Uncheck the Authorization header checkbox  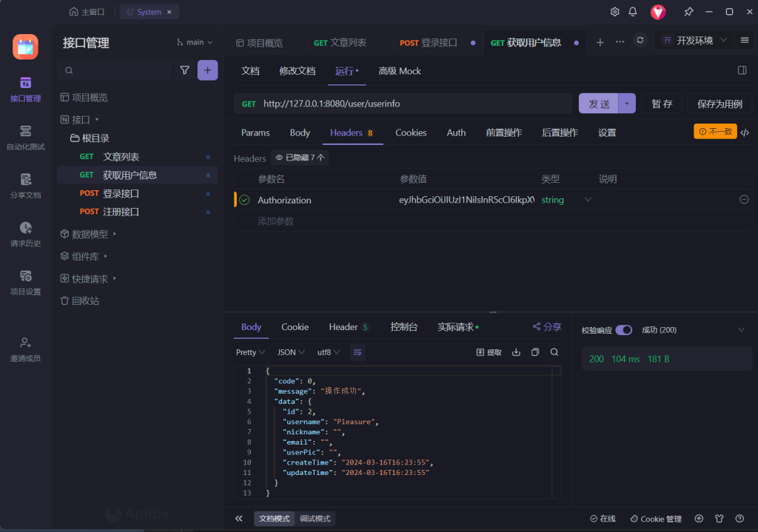pos(244,200)
